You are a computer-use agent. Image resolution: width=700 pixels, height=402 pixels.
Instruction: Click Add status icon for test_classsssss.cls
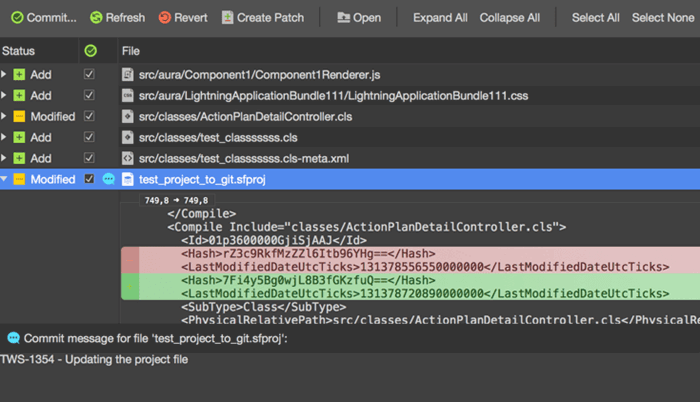[x=19, y=138]
